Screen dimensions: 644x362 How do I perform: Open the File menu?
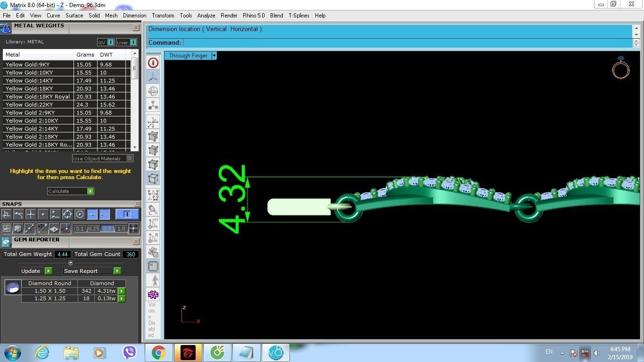pyautogui.click(x=7, y=16)
